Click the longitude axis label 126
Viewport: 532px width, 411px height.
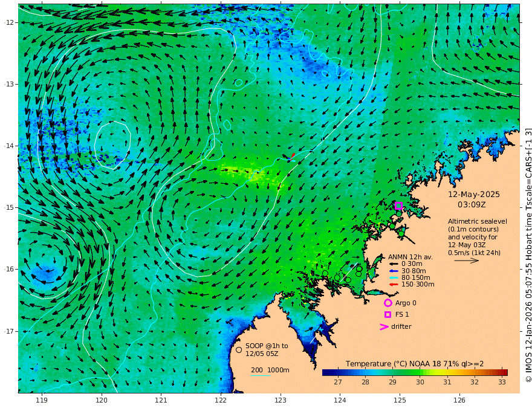tap(459, 401)
